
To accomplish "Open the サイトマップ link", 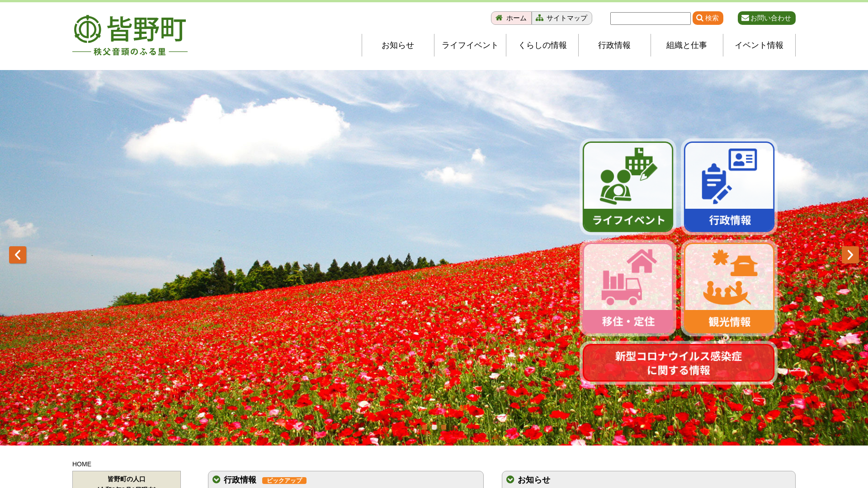I will click(561, 18).
